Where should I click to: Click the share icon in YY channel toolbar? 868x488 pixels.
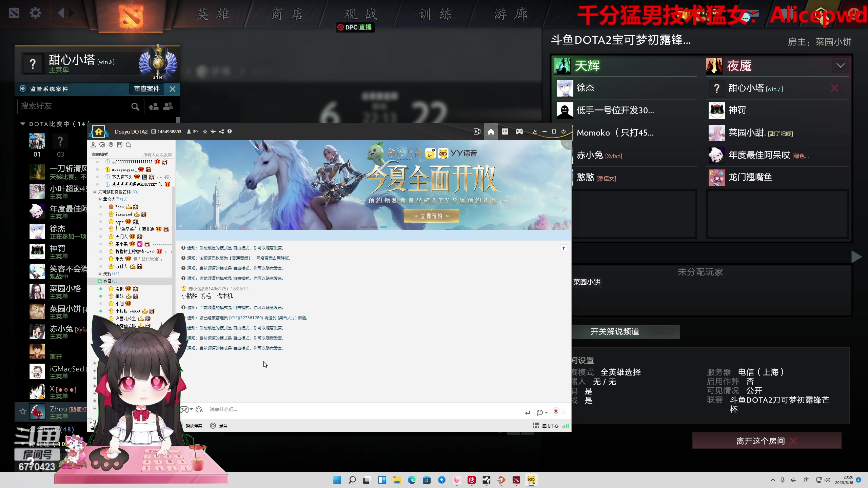pos(221,131)
